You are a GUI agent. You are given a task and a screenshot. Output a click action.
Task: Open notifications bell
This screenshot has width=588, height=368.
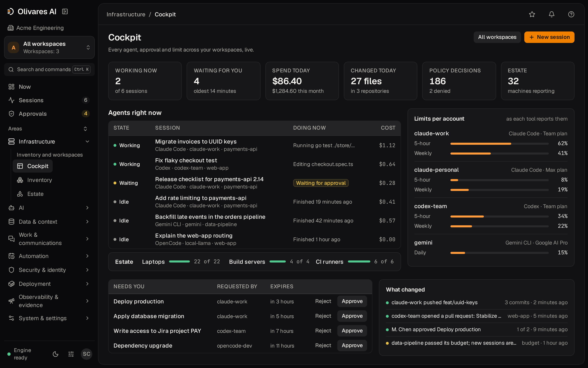[551, 14]
